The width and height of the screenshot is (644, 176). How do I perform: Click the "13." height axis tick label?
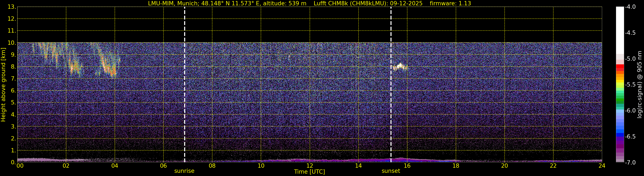(12, 7)
